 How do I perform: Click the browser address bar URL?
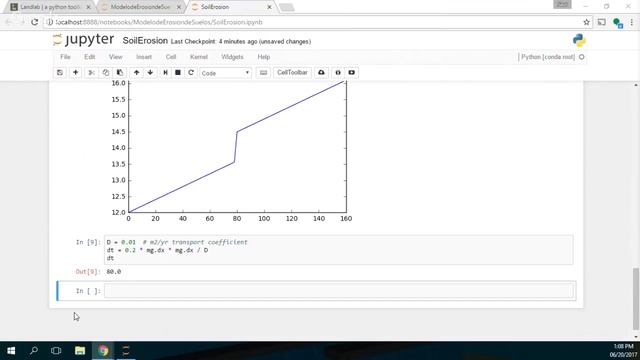pos(159,22)
